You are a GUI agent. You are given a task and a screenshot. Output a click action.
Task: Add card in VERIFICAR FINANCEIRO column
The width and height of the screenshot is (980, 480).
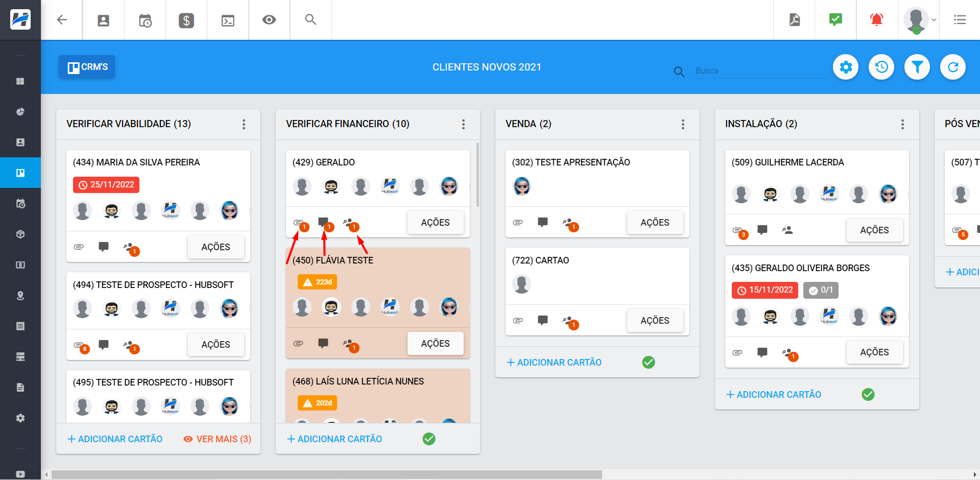tap(334, 439)
